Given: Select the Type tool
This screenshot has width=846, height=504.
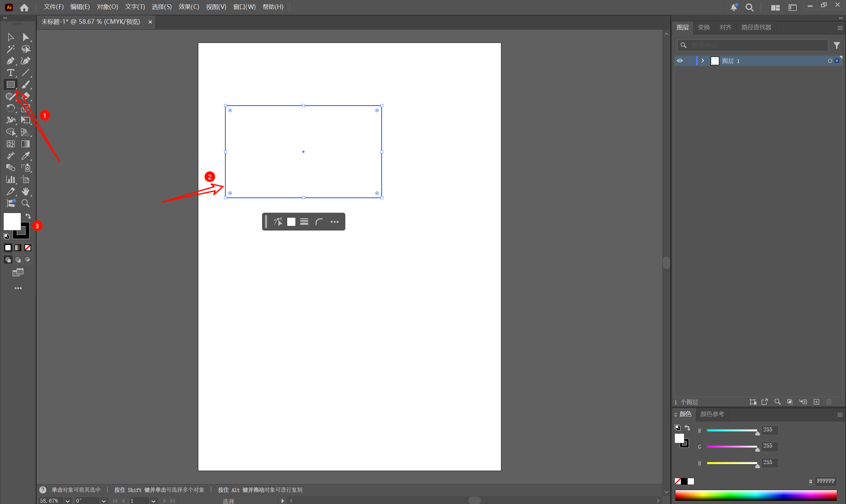Looking at the screenshot, I should (x=10, y=73).
